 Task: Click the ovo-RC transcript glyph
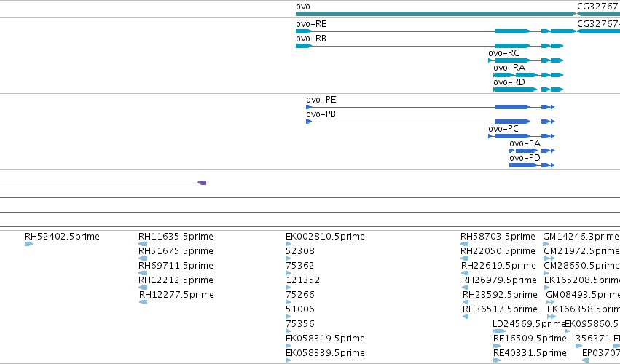[x=525, y=60]
